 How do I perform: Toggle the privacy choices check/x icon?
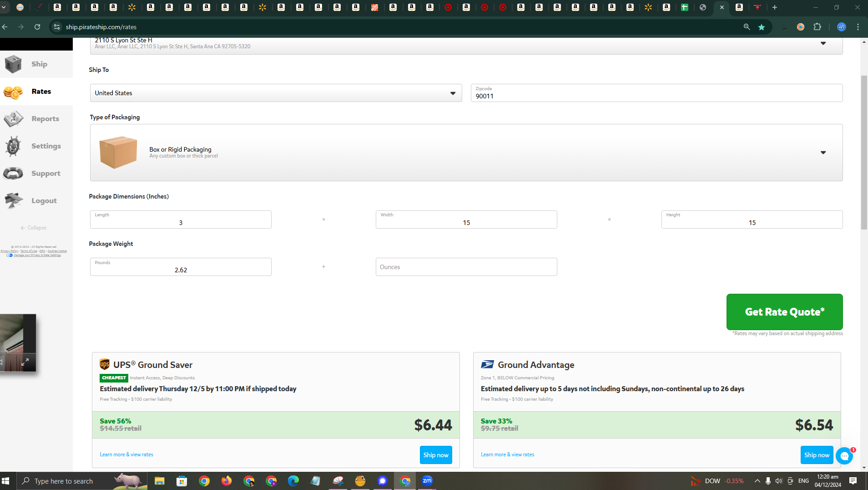10,255
